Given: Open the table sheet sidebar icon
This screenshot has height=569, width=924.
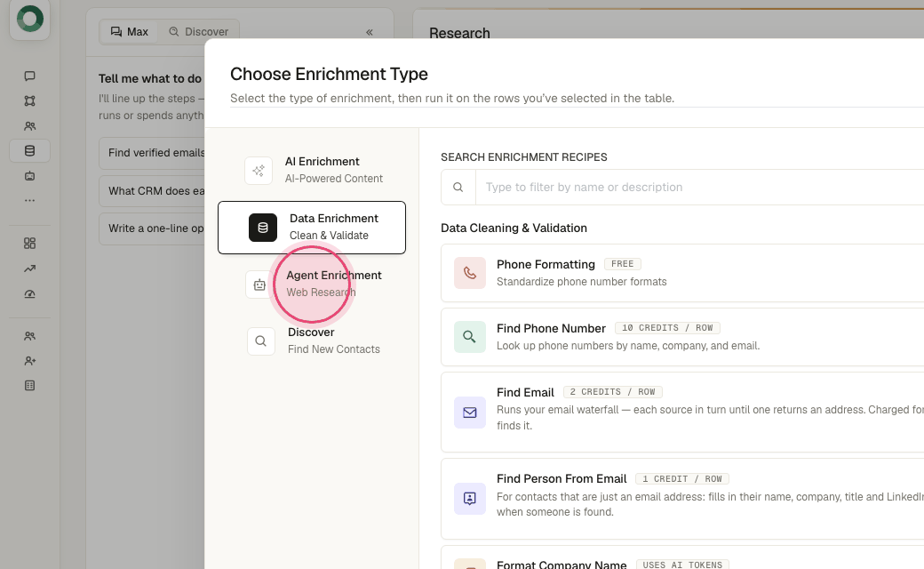Looking at the screenshot, I should click(29, 386).
